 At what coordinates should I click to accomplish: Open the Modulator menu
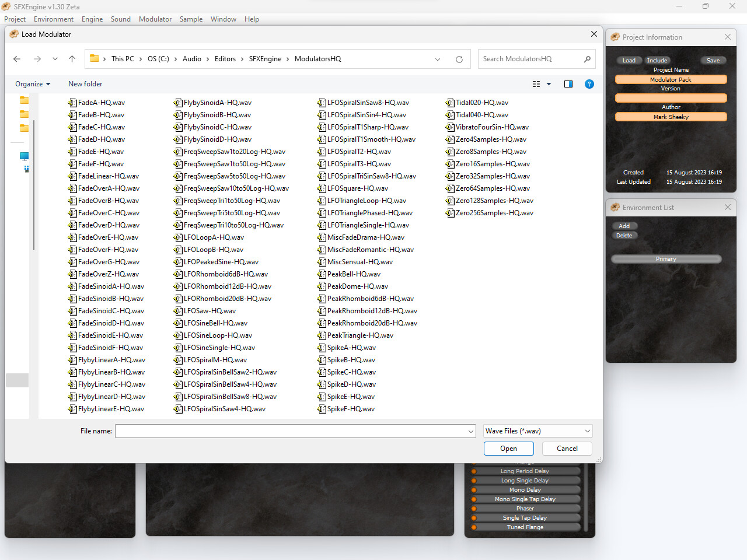click(155, 19)
